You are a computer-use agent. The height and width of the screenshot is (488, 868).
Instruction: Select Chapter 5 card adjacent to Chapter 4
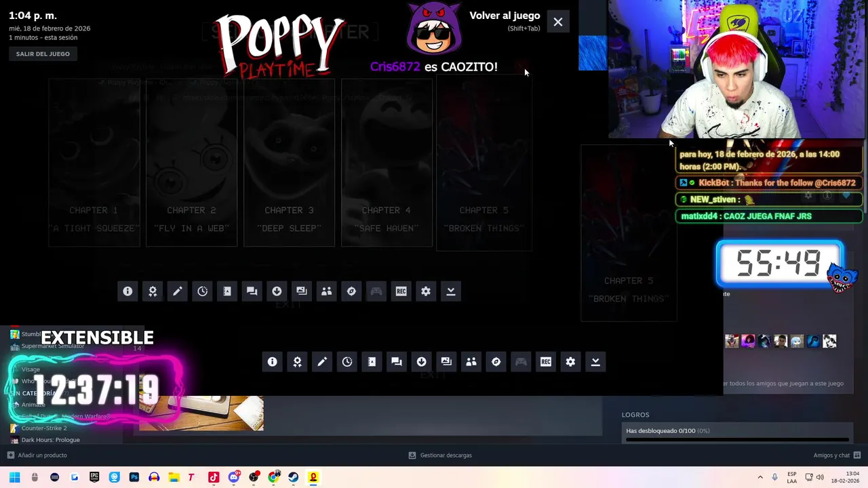click(x=484, y=163)
